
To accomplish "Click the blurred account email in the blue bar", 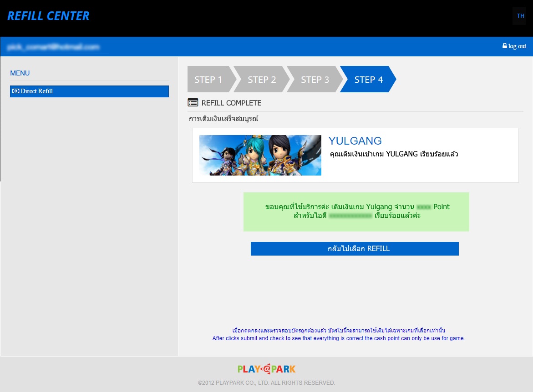I will point(53,47).
